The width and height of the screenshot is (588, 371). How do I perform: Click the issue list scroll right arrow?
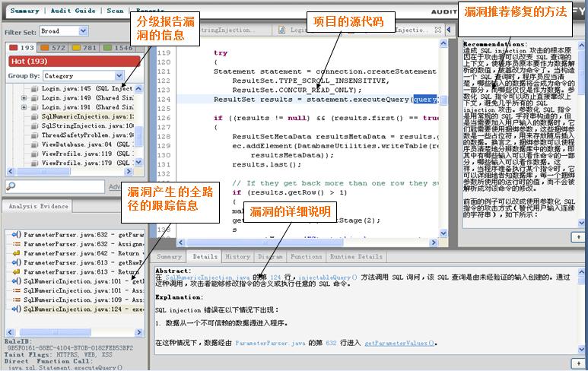point(129,172)
